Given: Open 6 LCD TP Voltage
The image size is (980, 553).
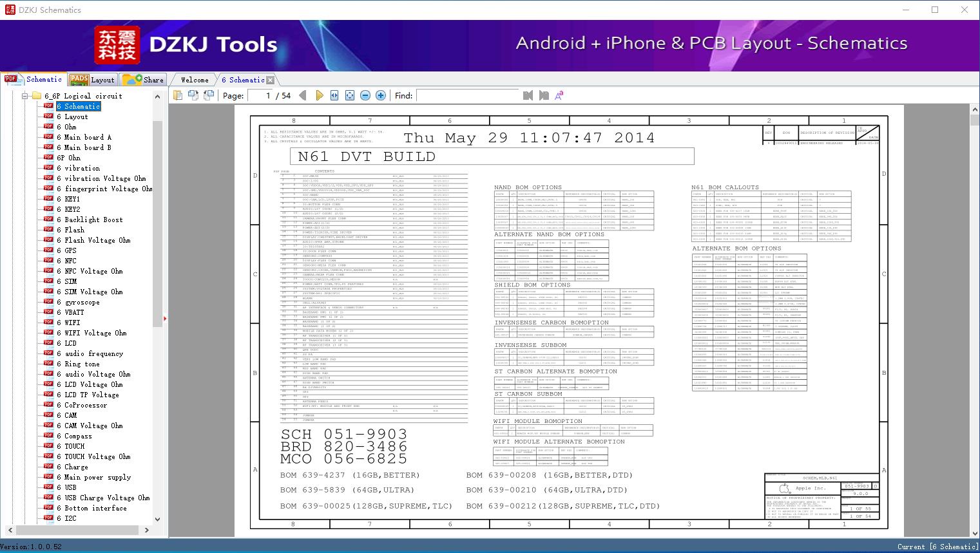Looking at the screenshot, I should (88, 395).
